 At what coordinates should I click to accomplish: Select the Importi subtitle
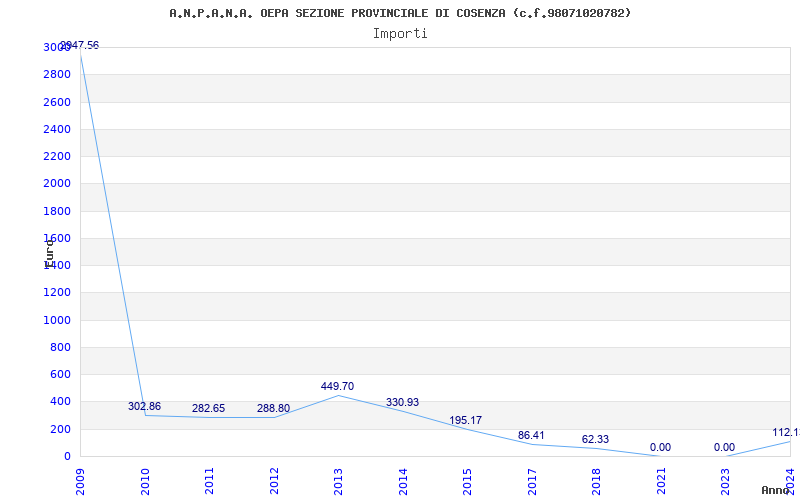(400, 33)
